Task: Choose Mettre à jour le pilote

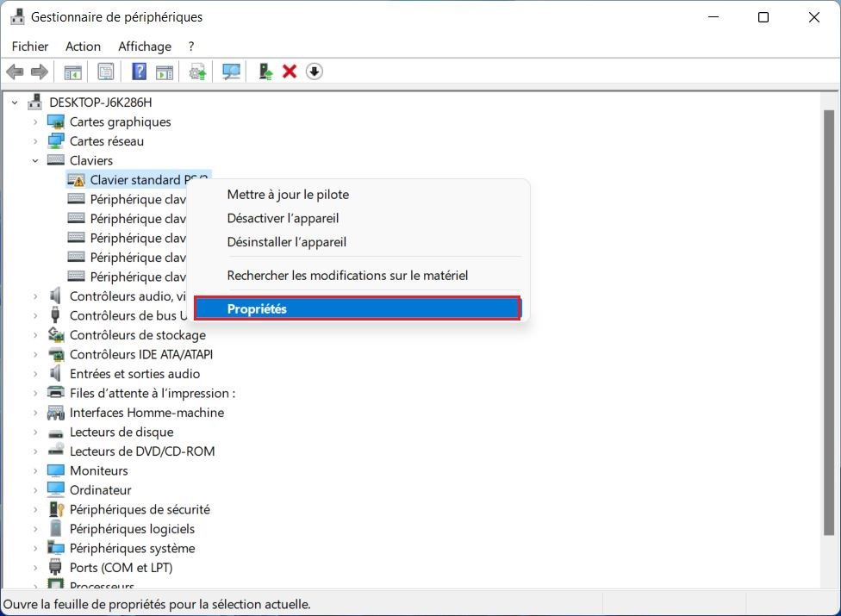Action: point(288,194)
